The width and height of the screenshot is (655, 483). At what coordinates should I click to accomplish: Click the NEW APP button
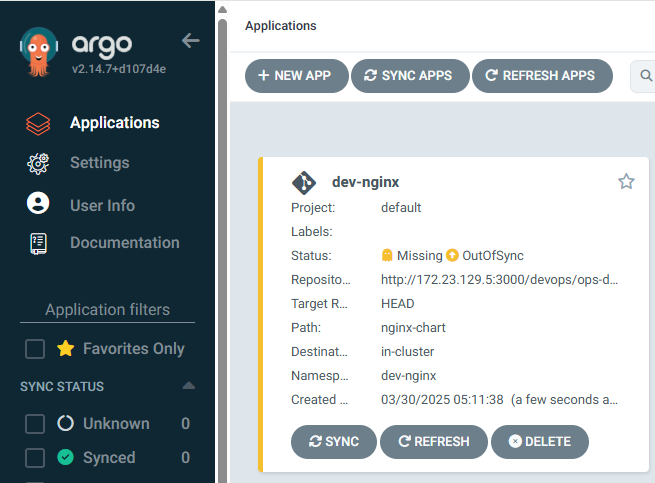[297, 76]
